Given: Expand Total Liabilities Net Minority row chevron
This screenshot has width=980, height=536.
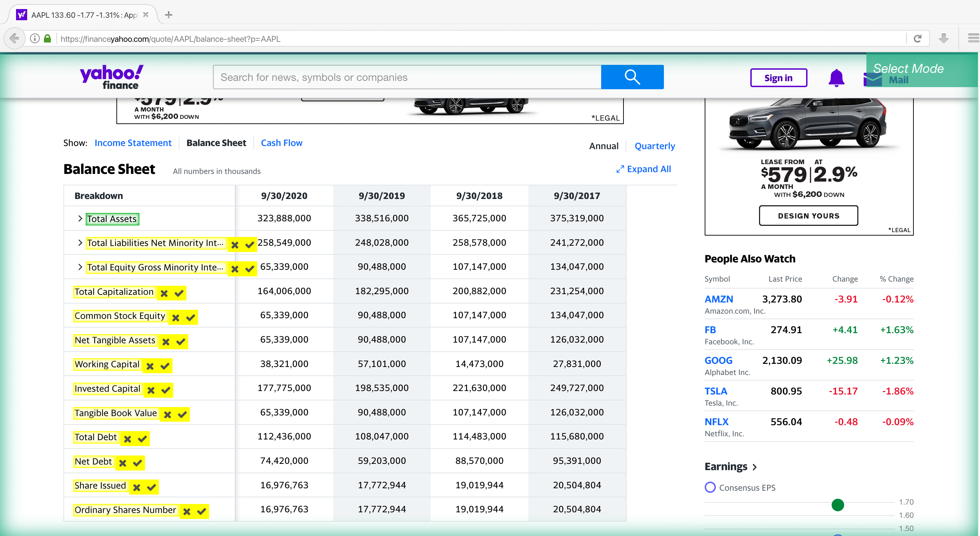Looking at the screenshot, I should (80, 242).
